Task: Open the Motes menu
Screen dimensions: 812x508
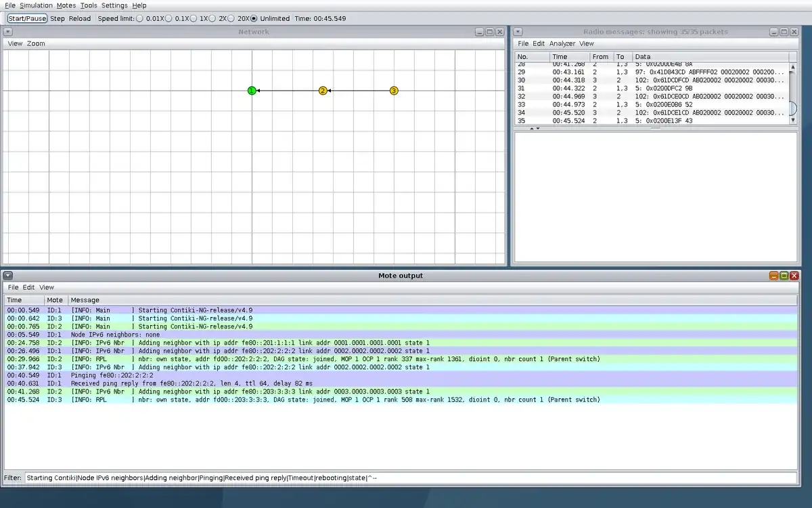Action: pos(66,5)
